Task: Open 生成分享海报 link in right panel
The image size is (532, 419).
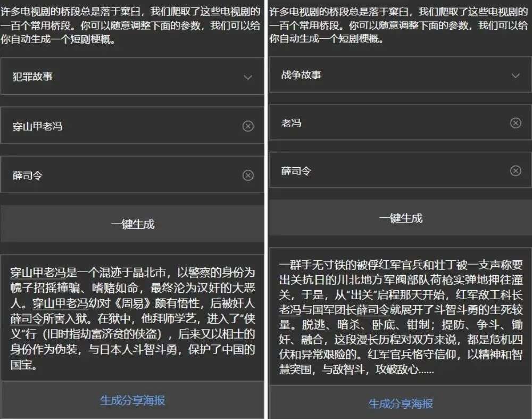Action: click(x=401, y=404)
